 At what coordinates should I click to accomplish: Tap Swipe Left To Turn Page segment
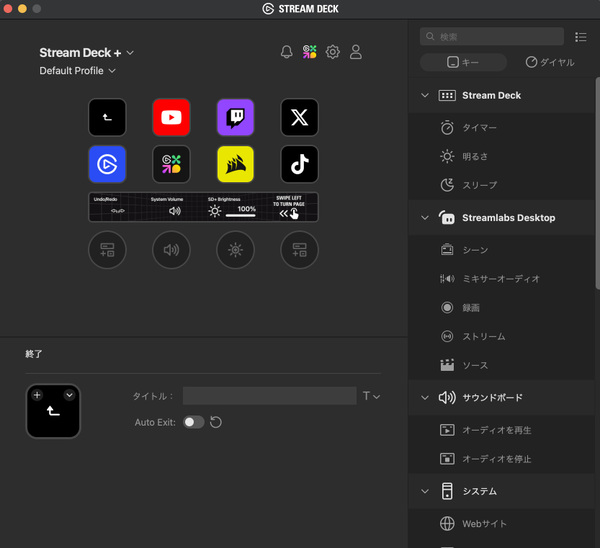point(289,207)
